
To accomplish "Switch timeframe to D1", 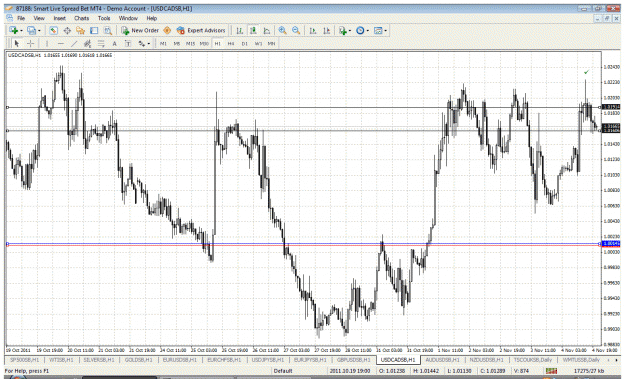I will 245,43.
